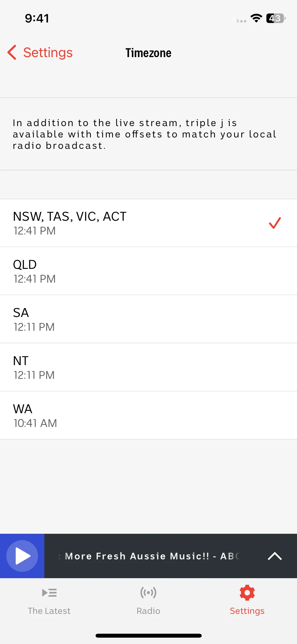
Task: Tap the Wi-Fi status icon
Action: 256,18
